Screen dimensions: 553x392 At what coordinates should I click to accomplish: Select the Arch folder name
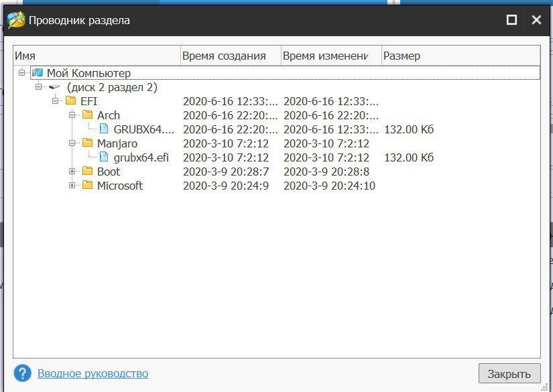coord(109,115)
